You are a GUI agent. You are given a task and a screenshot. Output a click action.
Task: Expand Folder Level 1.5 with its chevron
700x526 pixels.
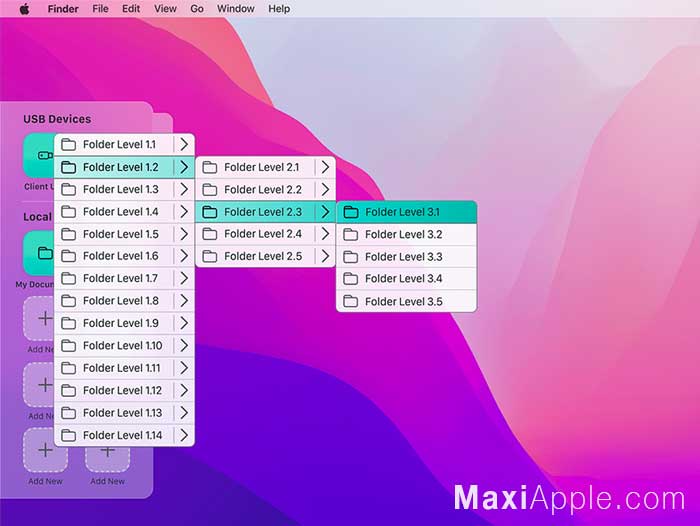click(184, 234)
